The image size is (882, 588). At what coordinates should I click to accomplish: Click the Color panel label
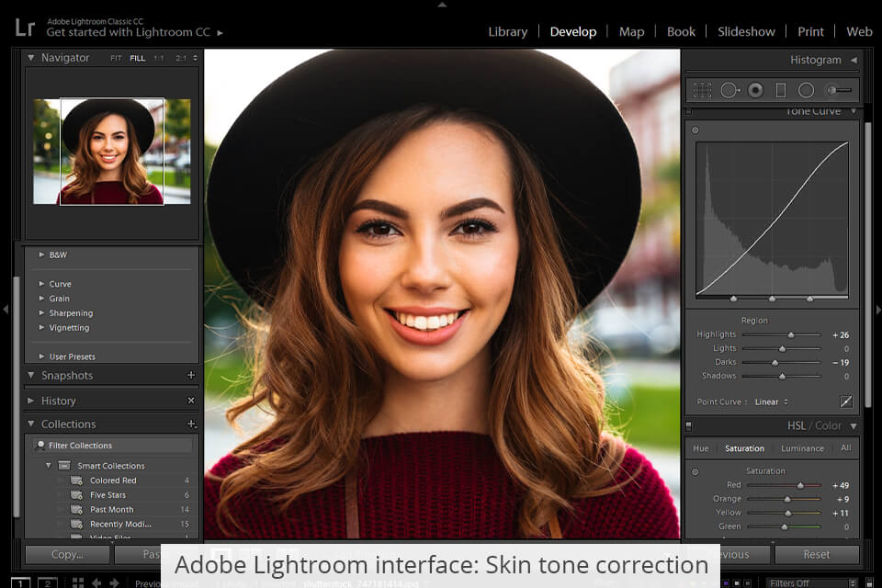pos(828,426)
